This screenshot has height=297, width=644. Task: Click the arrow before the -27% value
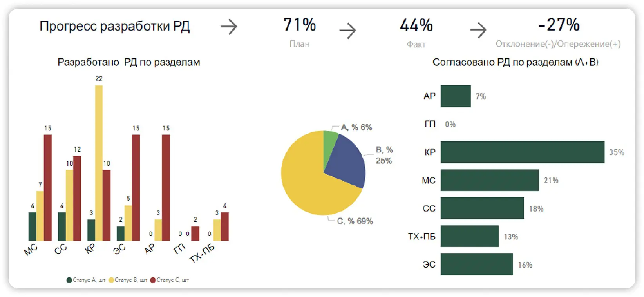click(x=478, y=30)
